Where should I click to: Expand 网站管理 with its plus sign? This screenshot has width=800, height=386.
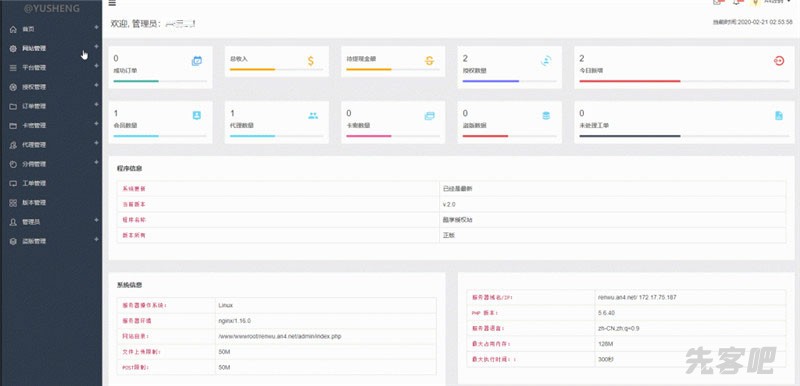pos(96,46)
